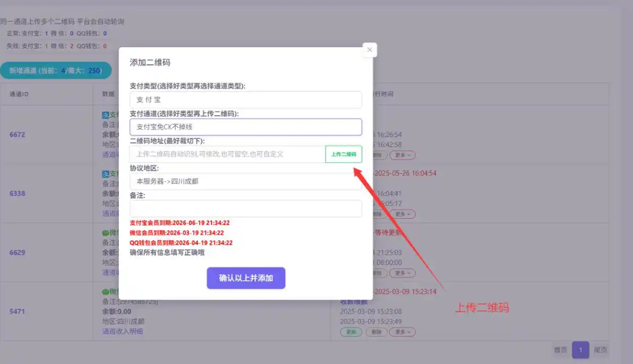
Task: Click channel ID 6672
Action: point(17,134)
